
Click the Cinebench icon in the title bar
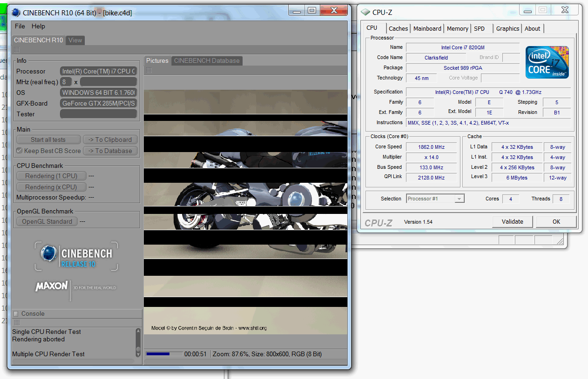pos(16,13)
